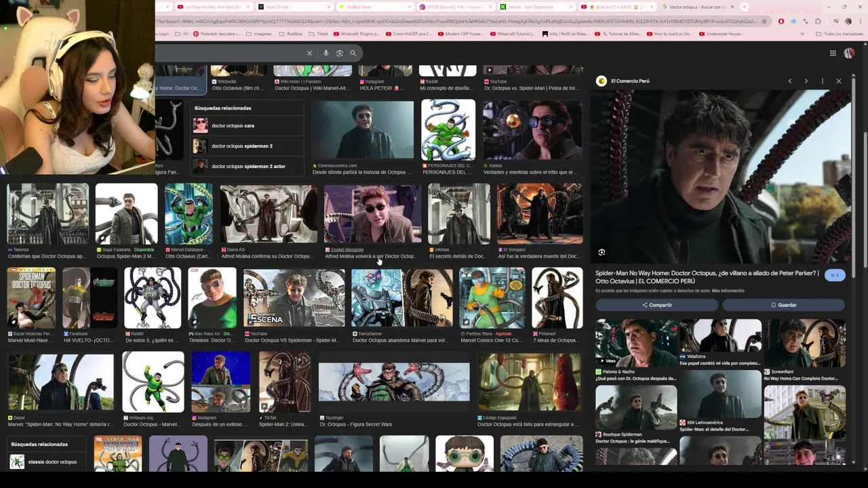Image resolution: width=868 pixels, height=488 pixels.
Task: Open the Cinemascomics.com Doctor Octopus thumbnail
Action: (x=362, y=130)
